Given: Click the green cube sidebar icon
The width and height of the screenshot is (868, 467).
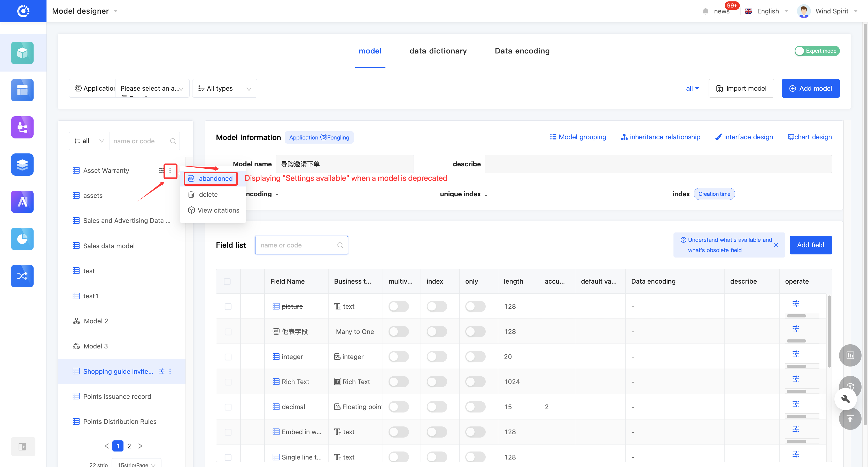Looking at the screenshot, I should [x=22, y=53].
